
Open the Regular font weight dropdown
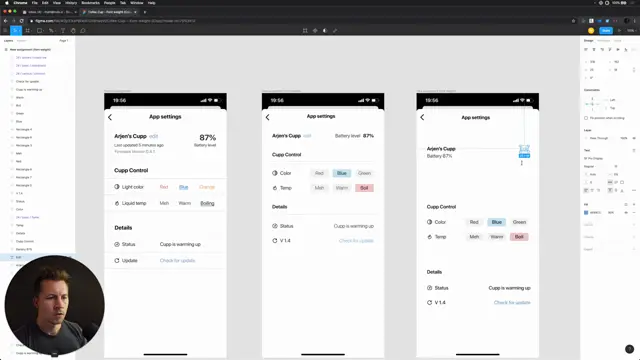coord(589,167)
